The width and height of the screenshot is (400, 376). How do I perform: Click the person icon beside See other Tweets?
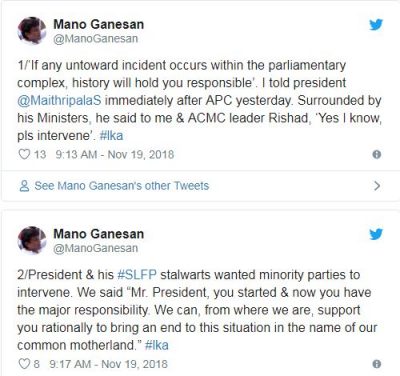tap(24, 186)
